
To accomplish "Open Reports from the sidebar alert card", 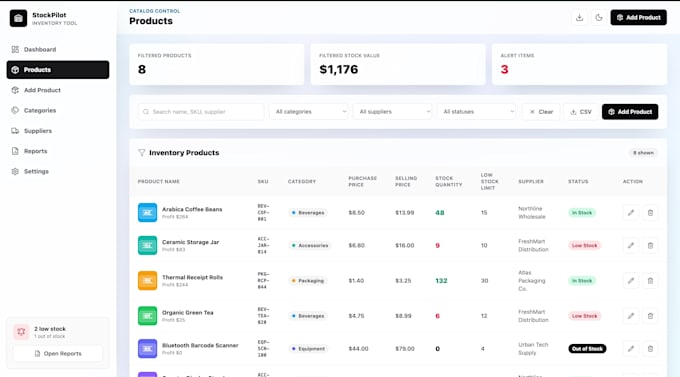I will click(58, 354).
